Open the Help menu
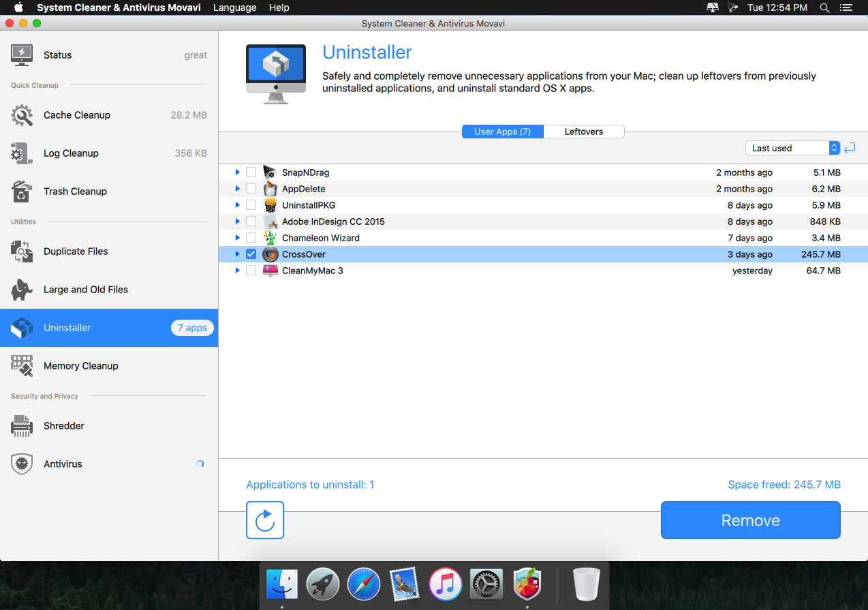 tap(279, 7)
